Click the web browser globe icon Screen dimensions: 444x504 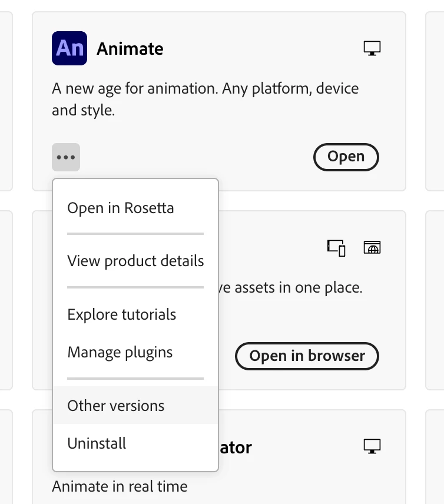click(x=372, y=247)
